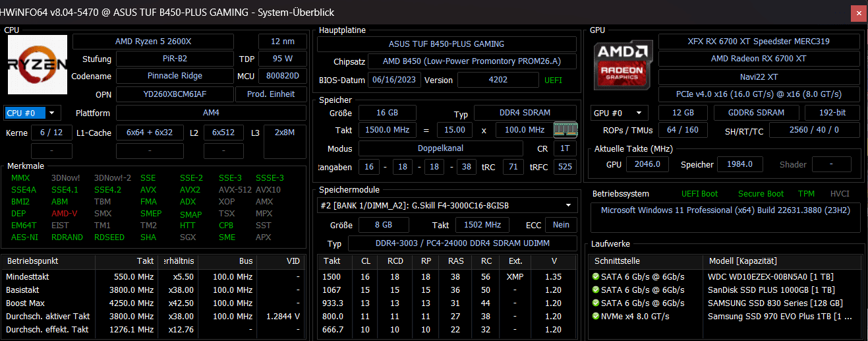Viewport: 868px width, 341px height.
Task: Click the 1067 Takt row in timing table
Action: tap(448, 290)
